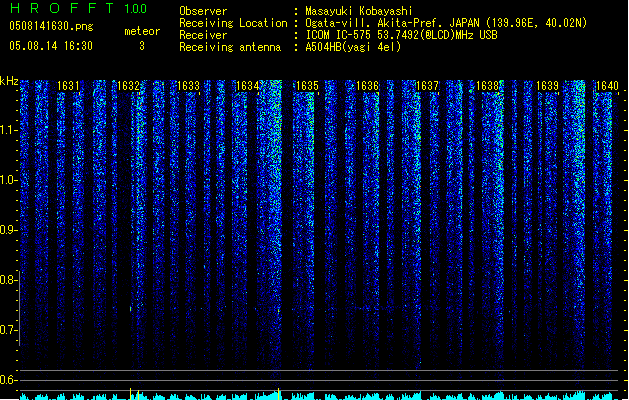Click the 1636 time marker
Screen dimensions: 629x400
point(367,86)
